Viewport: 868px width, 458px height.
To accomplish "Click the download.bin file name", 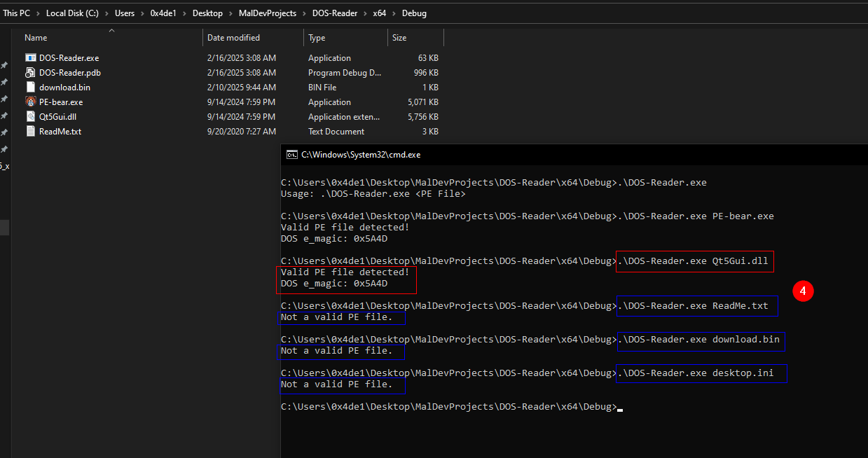I will (64, 88).
